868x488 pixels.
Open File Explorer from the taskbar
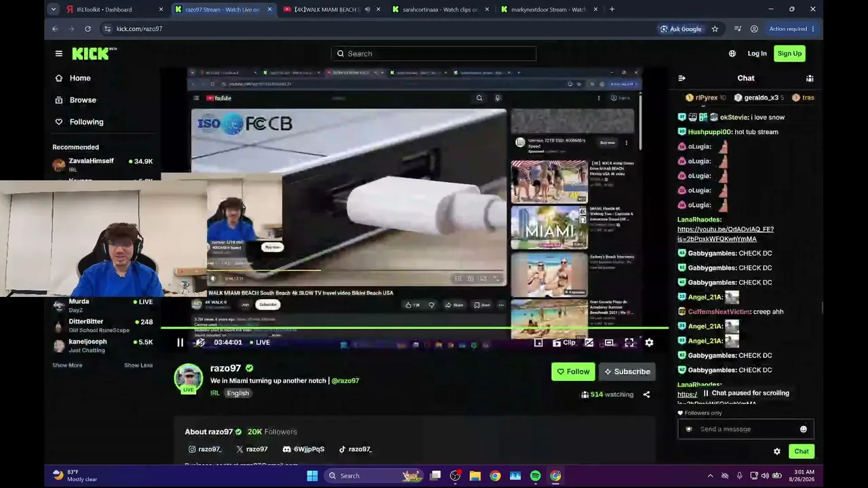[x=475, y=476]
